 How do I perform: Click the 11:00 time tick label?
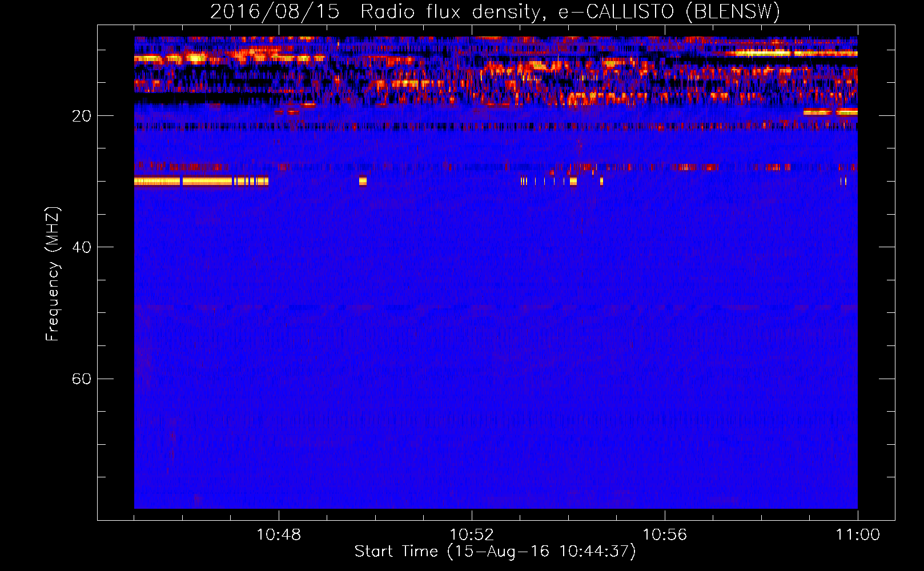[858, 534]
